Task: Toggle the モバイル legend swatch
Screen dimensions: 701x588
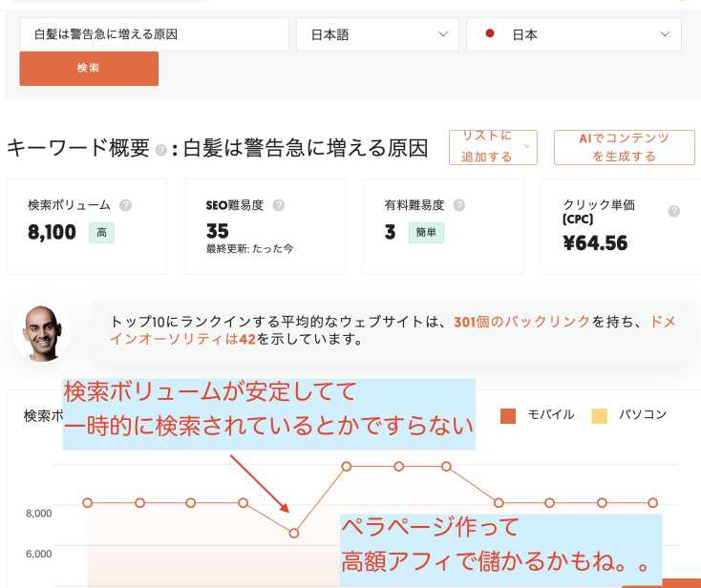Action: coord(508,415)
